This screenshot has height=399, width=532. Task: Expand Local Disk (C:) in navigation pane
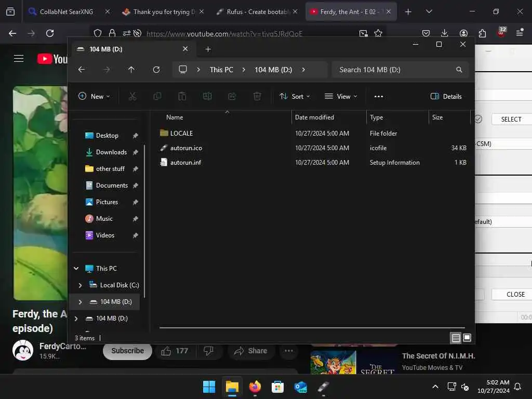tap(80, 285)
